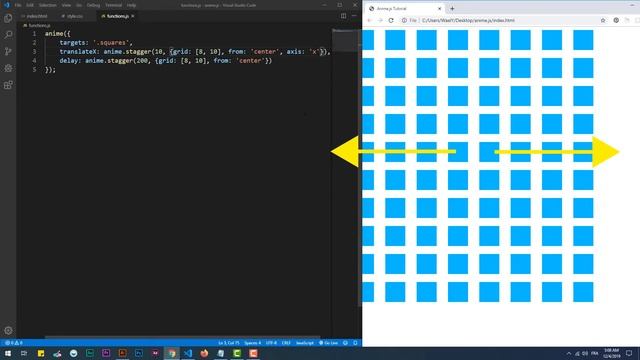The image size is (640, 360).
Task: Click the CRLF line-ending status item
Action: (286, 343)
